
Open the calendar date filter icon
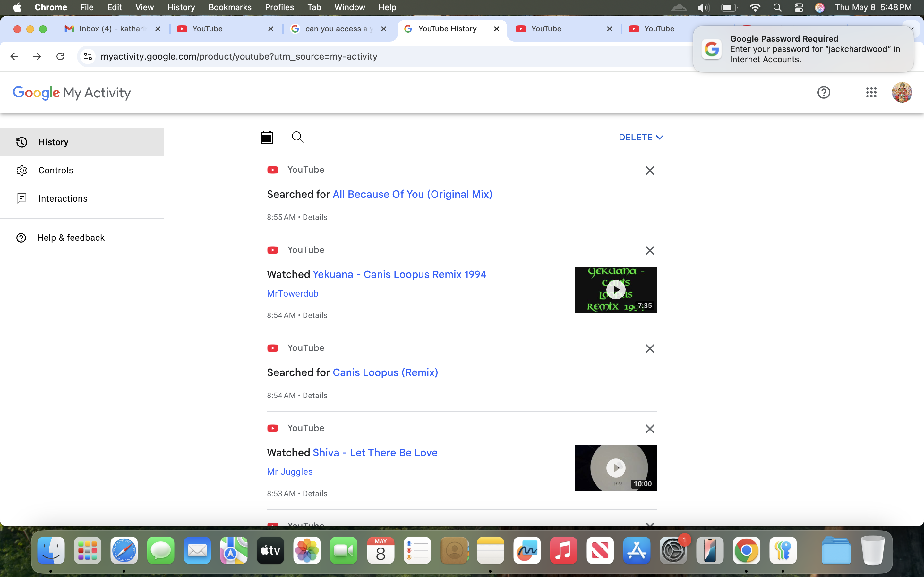click(x=267, y=137)
